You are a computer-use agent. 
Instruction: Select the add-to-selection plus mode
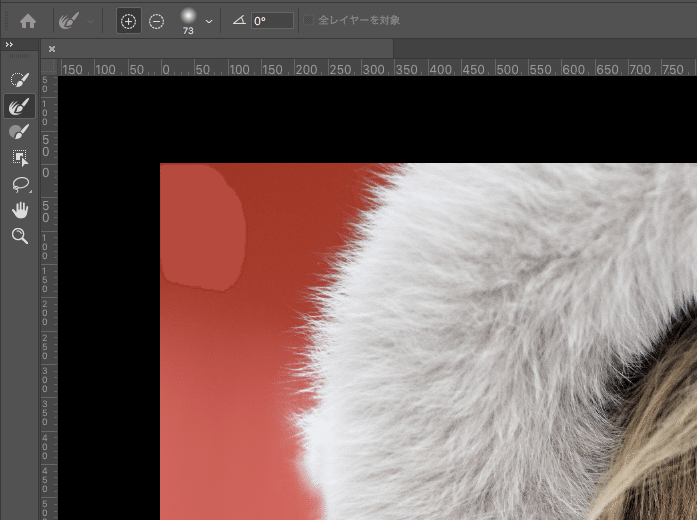tap(128, 21)
